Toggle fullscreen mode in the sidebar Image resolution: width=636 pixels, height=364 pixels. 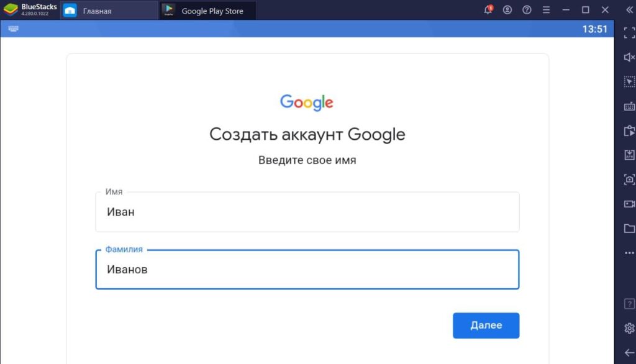(x=629, y=33)
